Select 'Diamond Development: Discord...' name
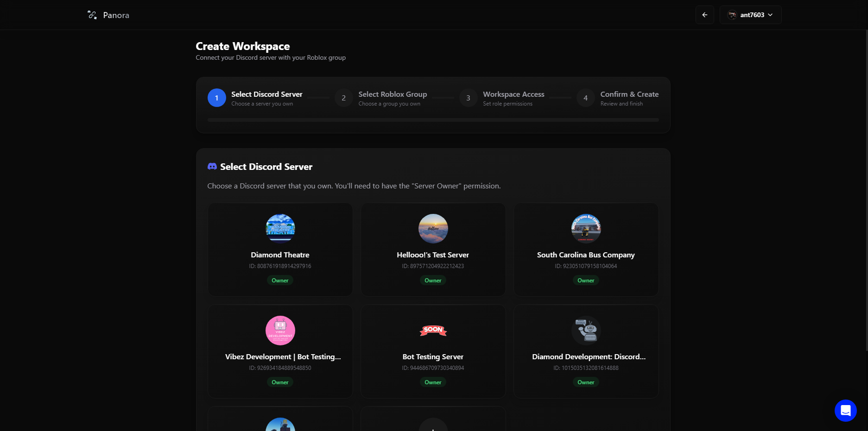 tap(589, 356)
